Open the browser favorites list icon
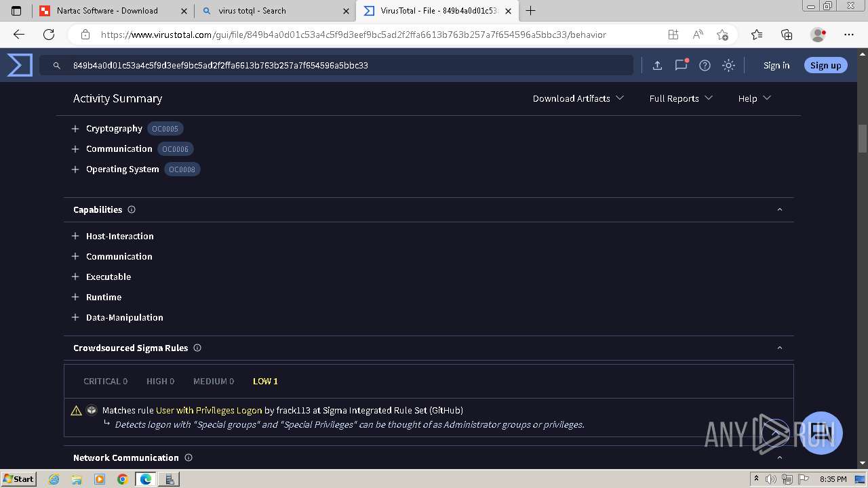 (757, 35)
